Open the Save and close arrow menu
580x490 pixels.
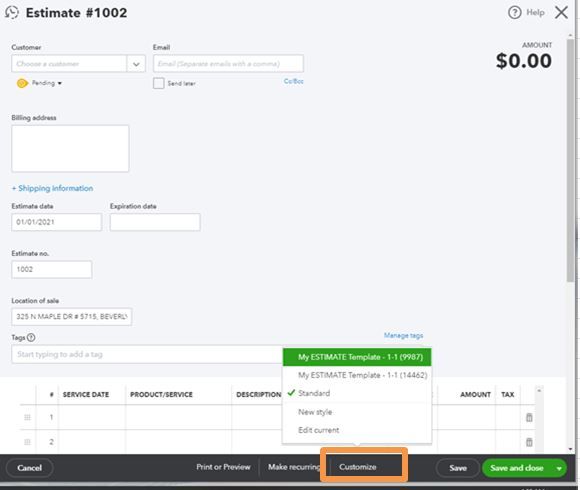[x=559, y=468]
